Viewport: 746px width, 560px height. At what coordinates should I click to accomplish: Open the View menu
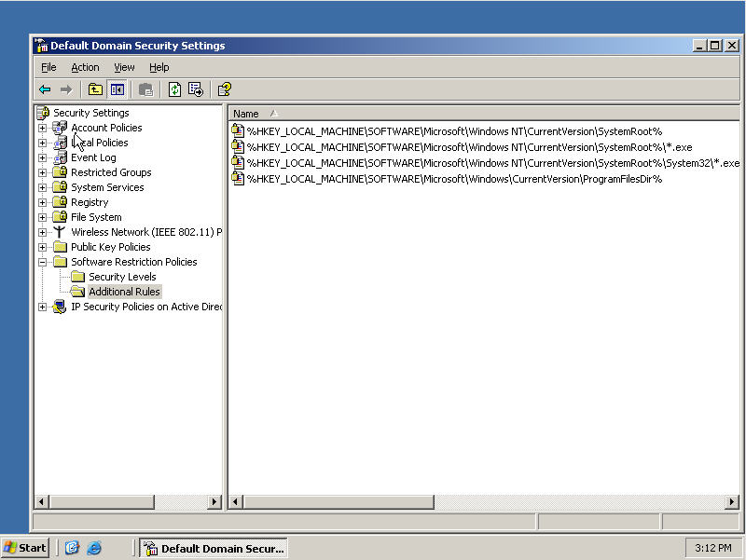coord(124,67)
